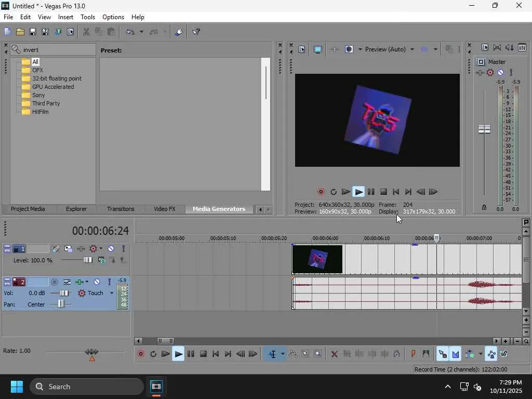This screenshot has width=532, height=399.
Task: Mute video track 1
Action: (111, 249)
